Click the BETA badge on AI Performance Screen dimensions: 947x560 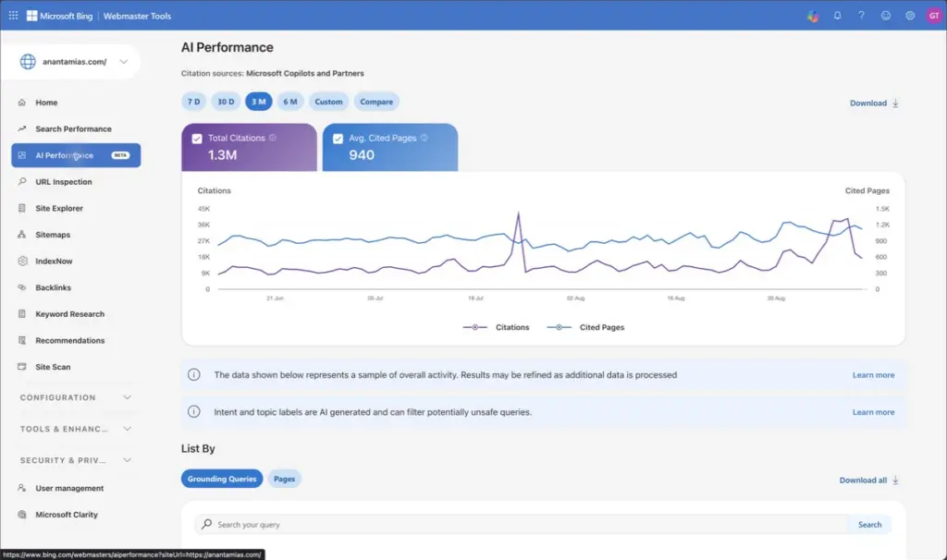click(x=121, y=155)
